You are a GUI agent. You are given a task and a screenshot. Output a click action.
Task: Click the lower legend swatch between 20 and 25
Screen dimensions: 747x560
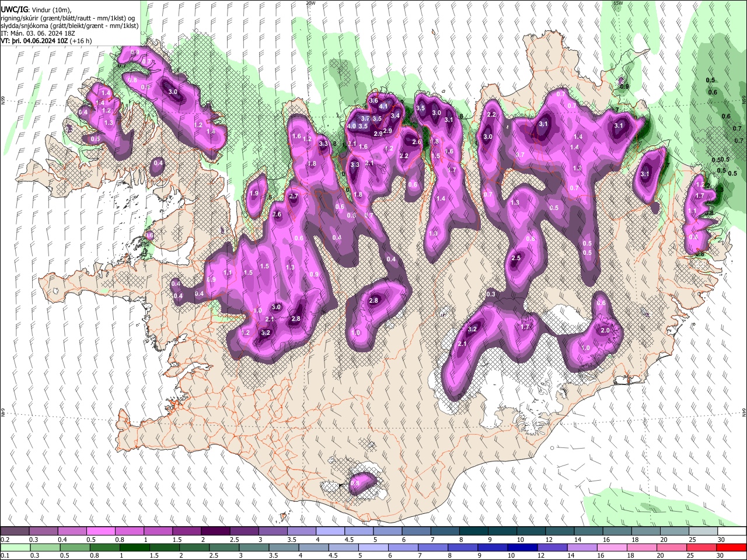click(672, 547)
